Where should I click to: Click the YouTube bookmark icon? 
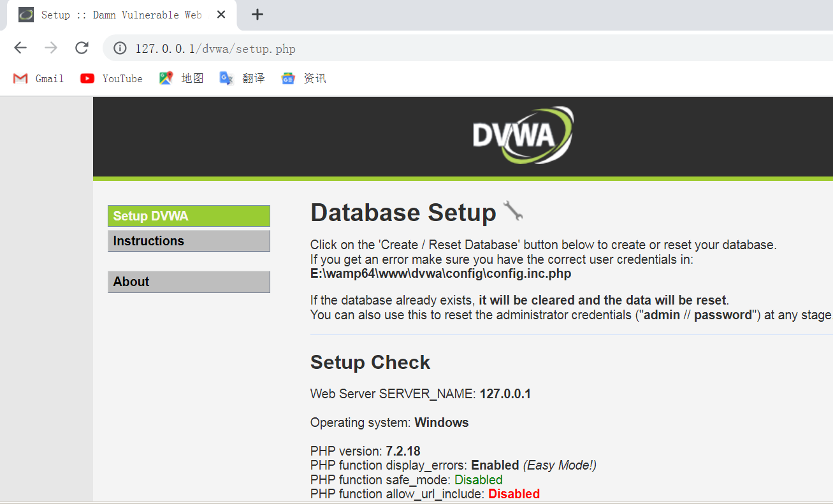point(87,78)
